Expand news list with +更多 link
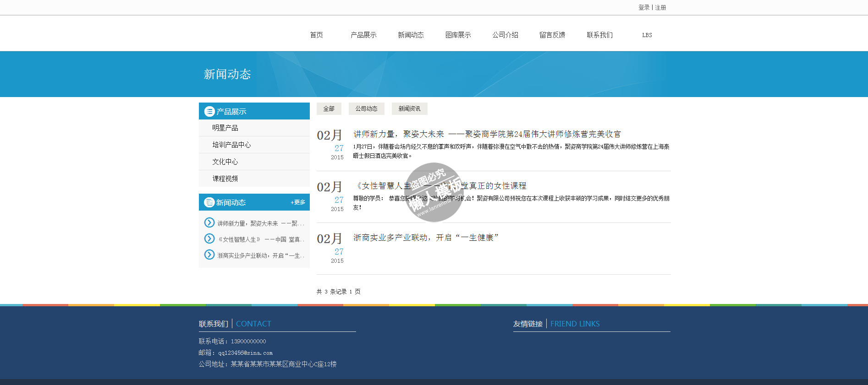The width and height of the screenshot is (868, 385). (298, 202)
